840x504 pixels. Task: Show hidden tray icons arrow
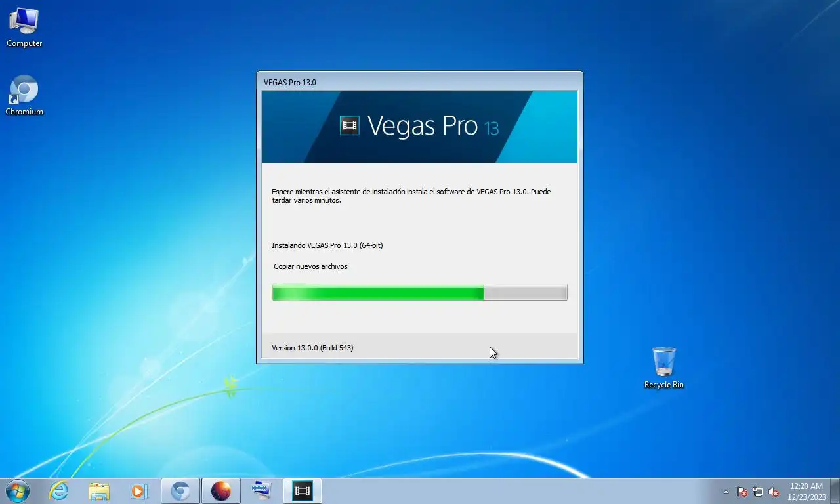pos(726,492)
